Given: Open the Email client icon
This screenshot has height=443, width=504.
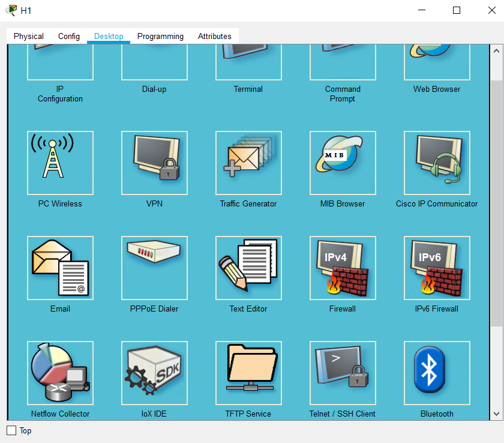Looking at the screenshot, I should pos(60,268).
